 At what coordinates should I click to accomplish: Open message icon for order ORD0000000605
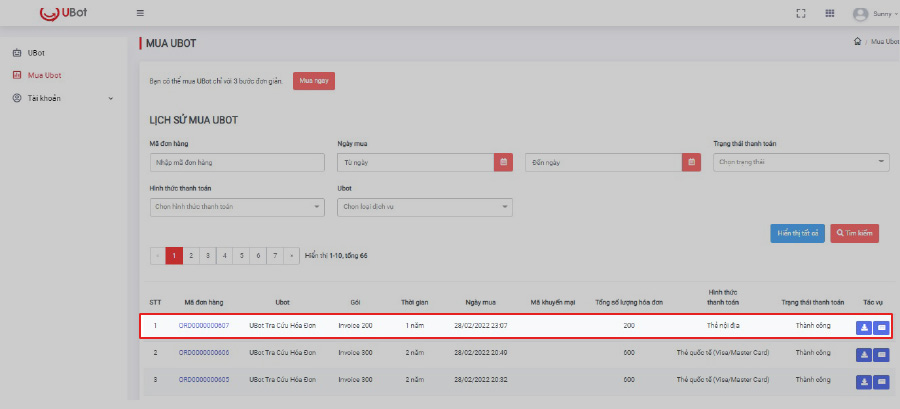(881, 382)
